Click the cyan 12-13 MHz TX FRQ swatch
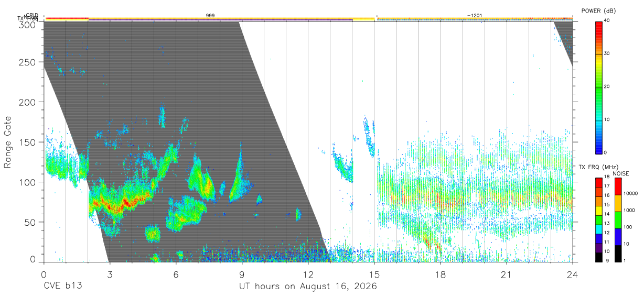Viewport: 644px width, 297px height. [x=598, y=228]
